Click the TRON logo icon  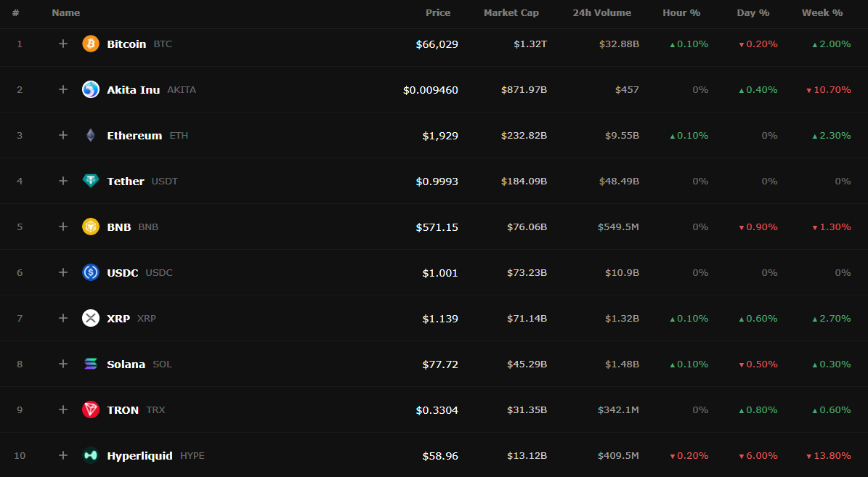[91, 409]
